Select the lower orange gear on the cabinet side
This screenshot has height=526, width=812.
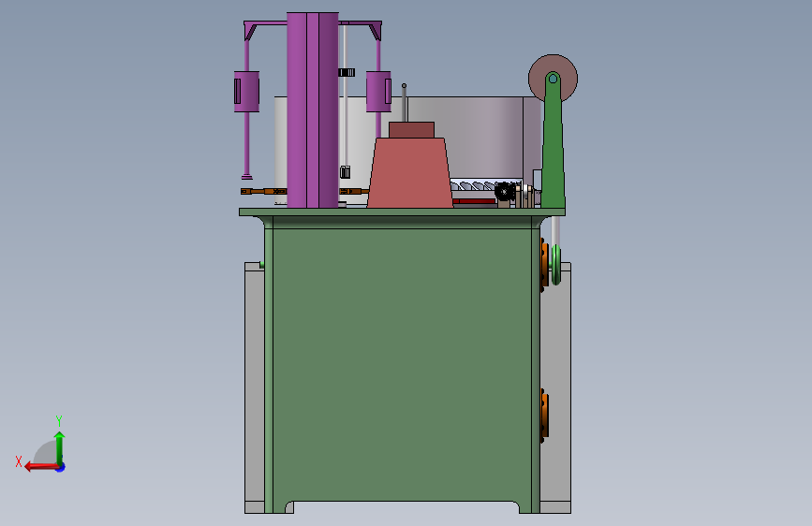tap(544, 416)
